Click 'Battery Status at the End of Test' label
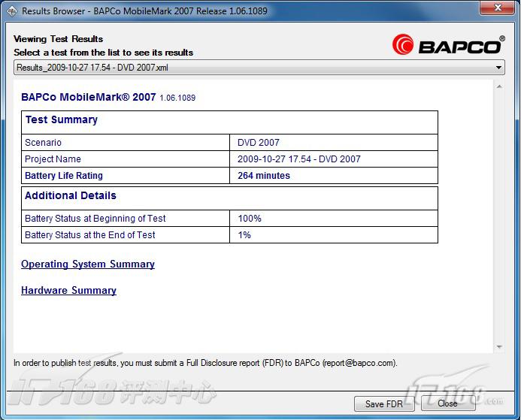Viewport: 521px width, 420px height. tap(90, 235)
